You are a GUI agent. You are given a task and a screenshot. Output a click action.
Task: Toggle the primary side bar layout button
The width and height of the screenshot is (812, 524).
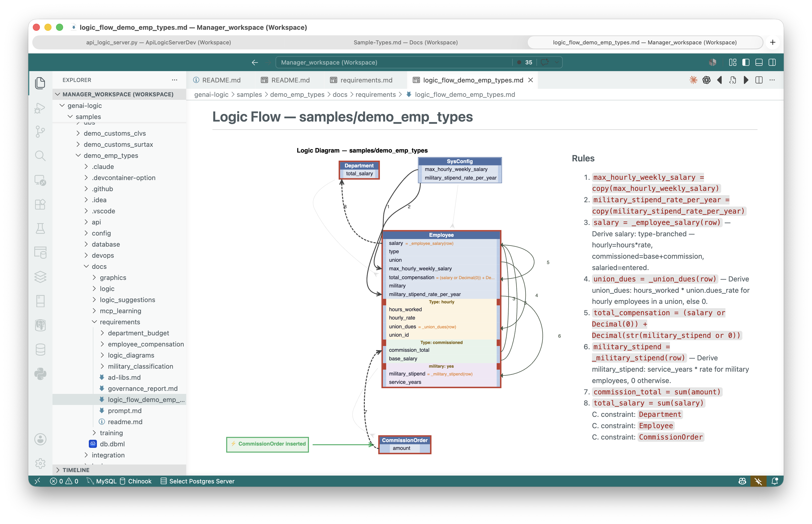pyautogui.click(x=746, y=63)
